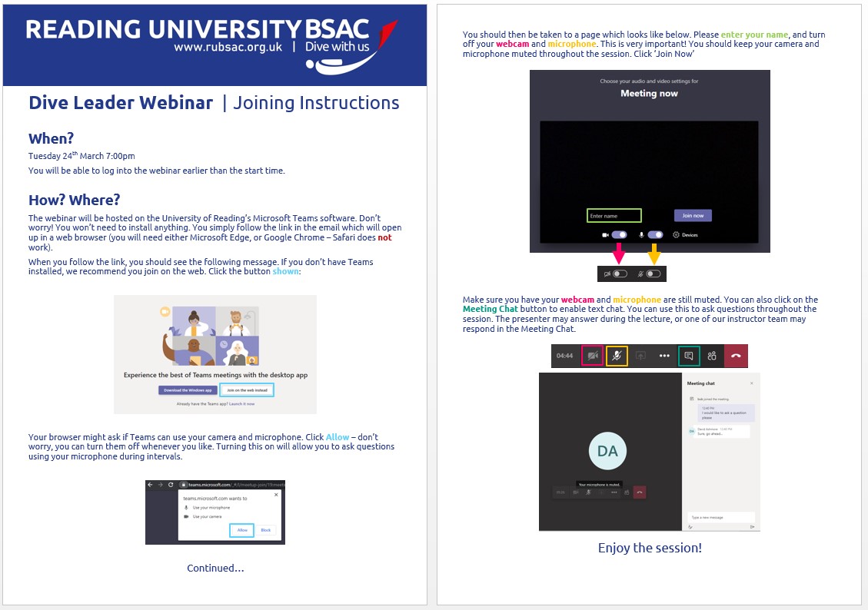Click 'teams.microsoft.com wants to' popup text
868x610 pixels.
coord(215,499)
